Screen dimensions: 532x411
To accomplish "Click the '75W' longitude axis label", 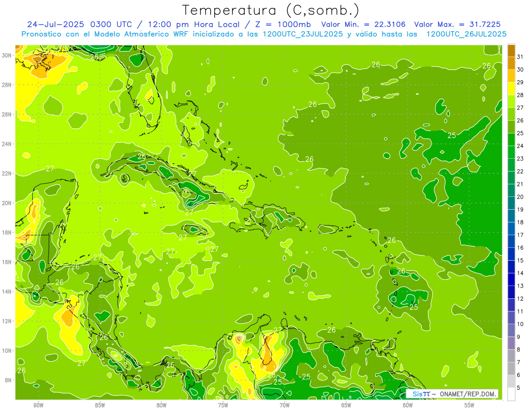I will (223, 405).
